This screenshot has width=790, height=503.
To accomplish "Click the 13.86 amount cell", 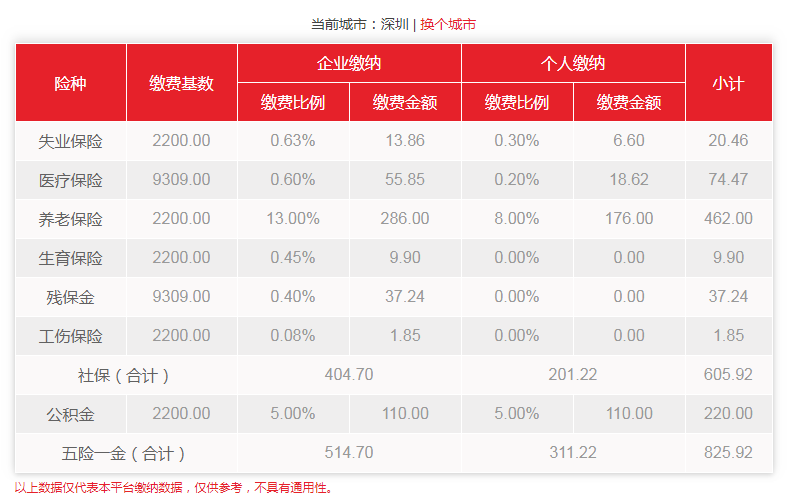I will [405, 141].
